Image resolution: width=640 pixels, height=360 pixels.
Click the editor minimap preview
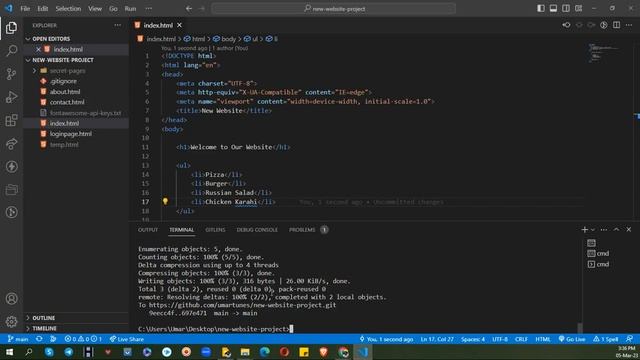tap(605, 52)
